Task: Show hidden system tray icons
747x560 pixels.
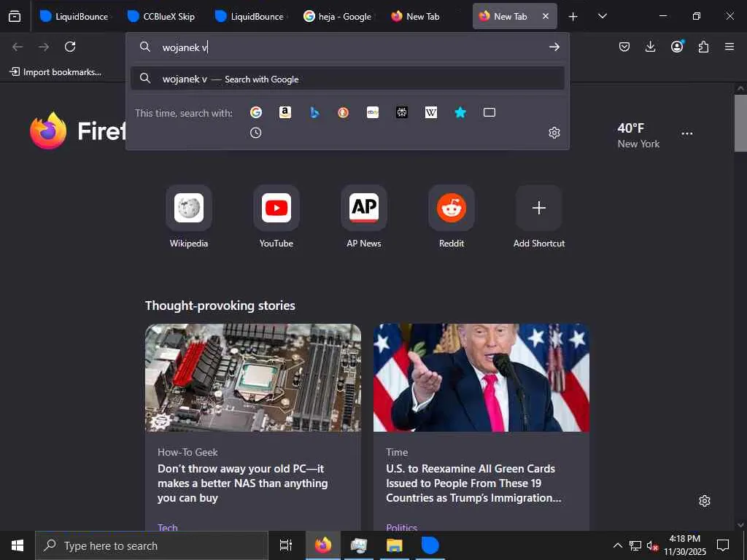Action: pos(617,545)
